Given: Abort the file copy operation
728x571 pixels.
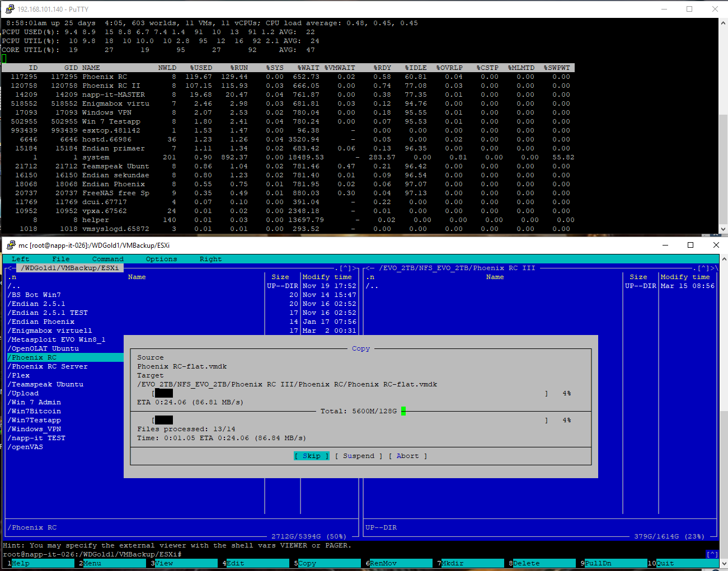Looking at the screenshot, I should coord(407,456).
